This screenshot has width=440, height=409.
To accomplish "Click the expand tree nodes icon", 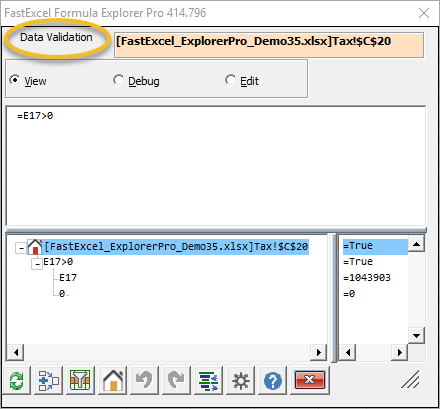I will (x=49, y=380).
